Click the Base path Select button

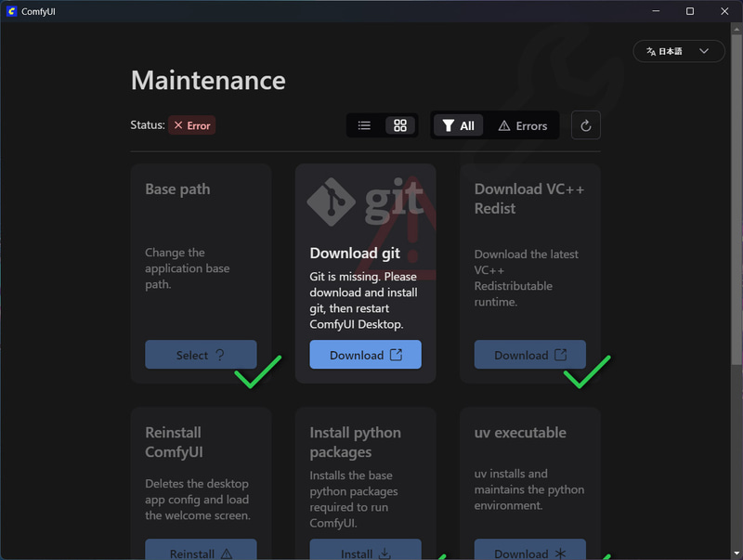pyautogui.click(x=201, y=355)
